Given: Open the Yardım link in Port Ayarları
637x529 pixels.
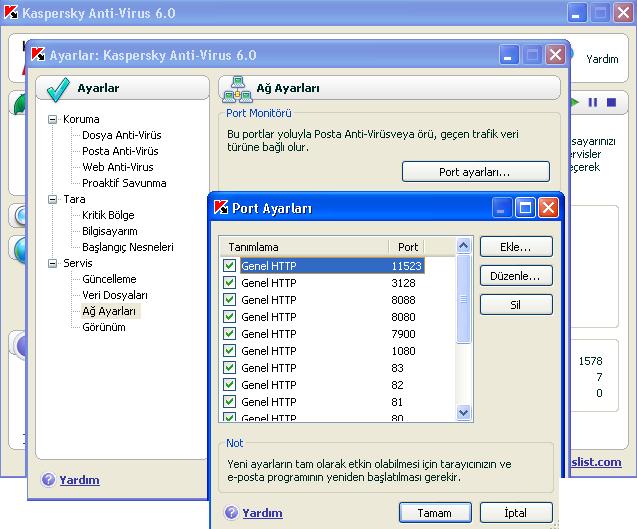Looking at the screenshot, I should tap(262, 512).
